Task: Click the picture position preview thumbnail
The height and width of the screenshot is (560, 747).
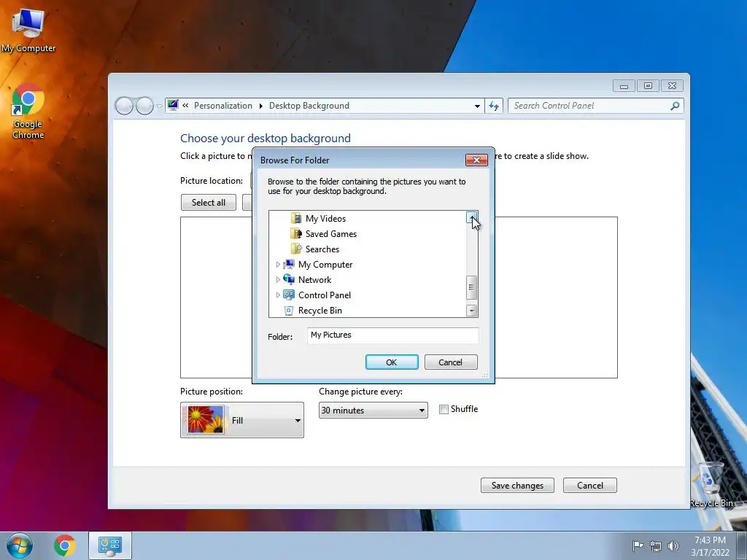Action: [206, 419]
